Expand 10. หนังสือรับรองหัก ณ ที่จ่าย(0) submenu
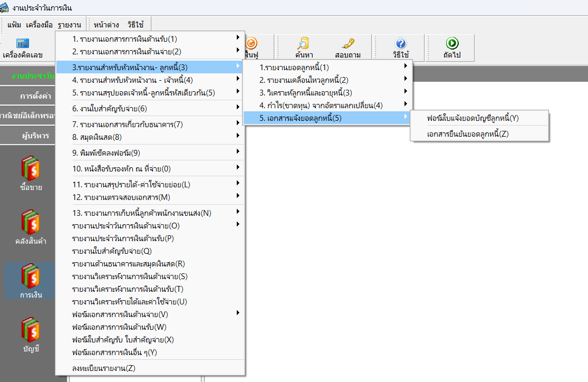588x382 pixels. [x=121, y=169]
